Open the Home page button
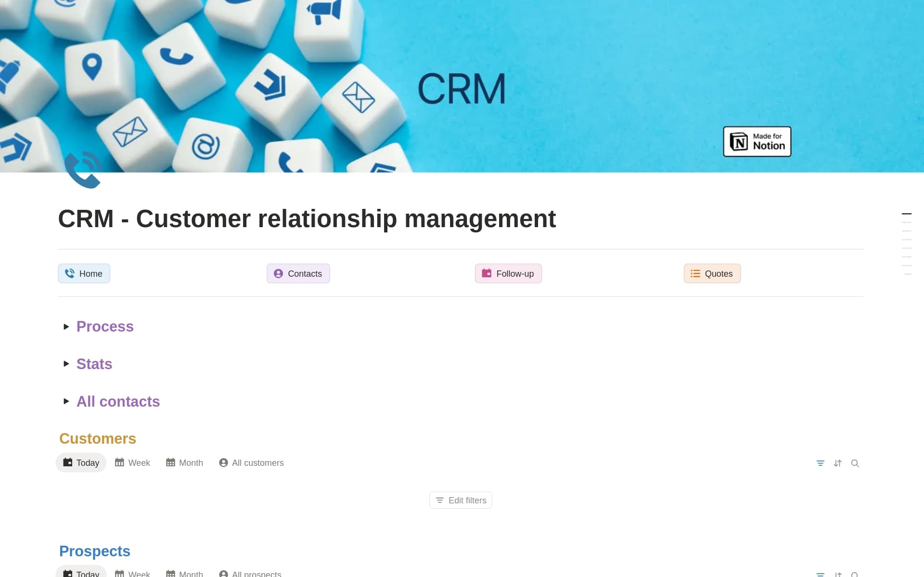The height and width of the screenshot is (577, 924). [x=84, y=273]
